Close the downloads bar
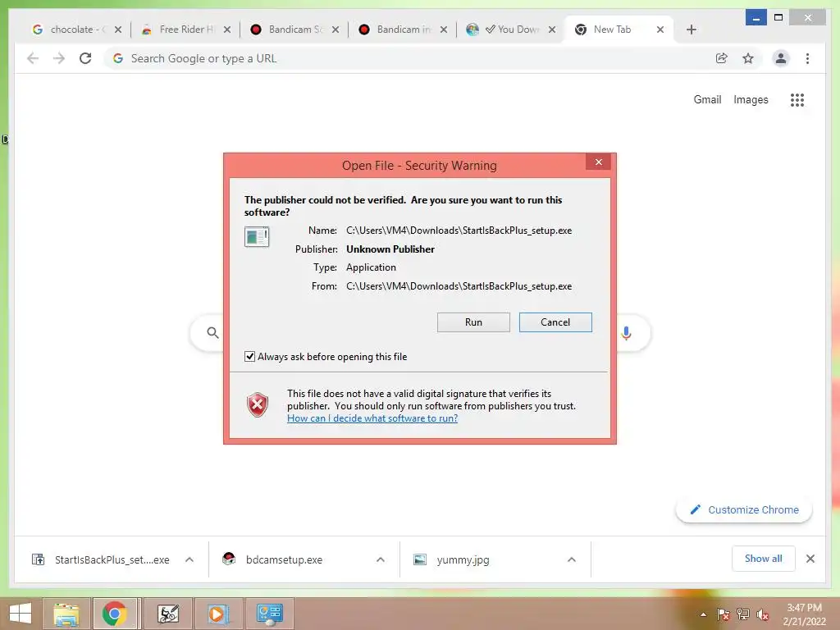 pyautogui.click(x=810, y=559)
